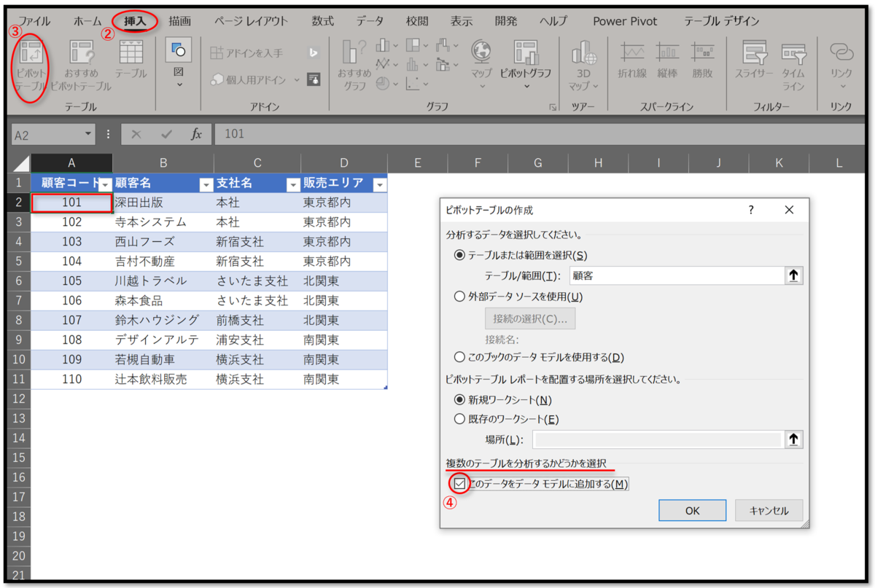Screen dimensions: 875x588
Task: Switch to the ホーム tab
Action: [x=87, y=21]
